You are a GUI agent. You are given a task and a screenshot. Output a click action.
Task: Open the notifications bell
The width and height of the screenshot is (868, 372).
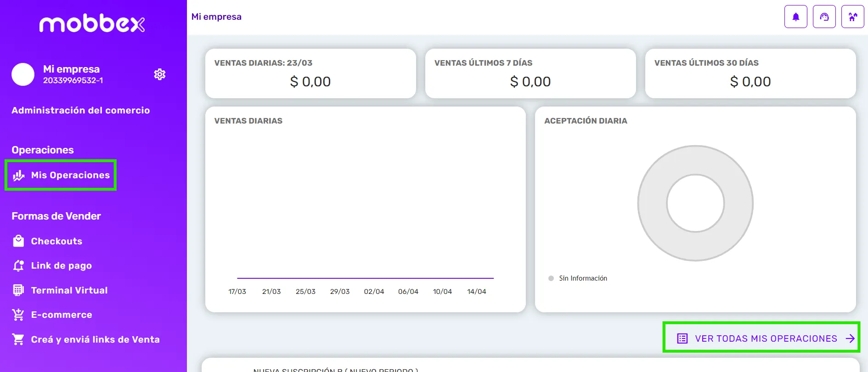795,17
